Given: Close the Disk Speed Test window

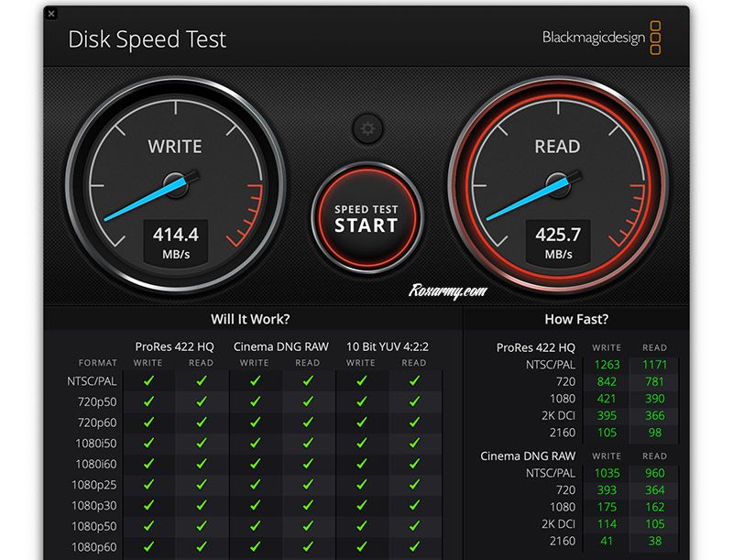Looking at the screenshot, I should click(50, 14).
